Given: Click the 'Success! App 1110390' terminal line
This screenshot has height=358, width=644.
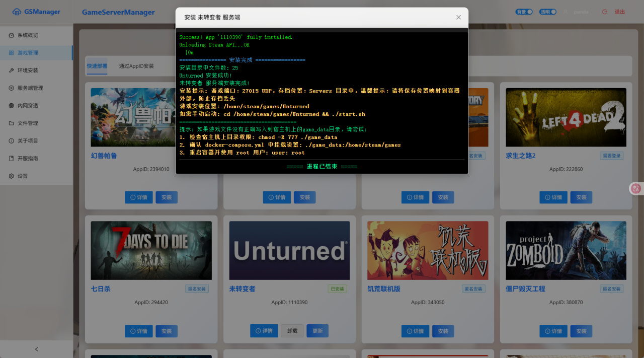Looking at the screenshot, I should pyautogui.click(x=236, y=37).
